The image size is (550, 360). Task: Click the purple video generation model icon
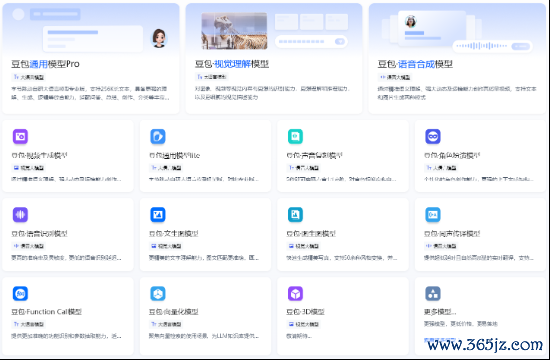20,136
